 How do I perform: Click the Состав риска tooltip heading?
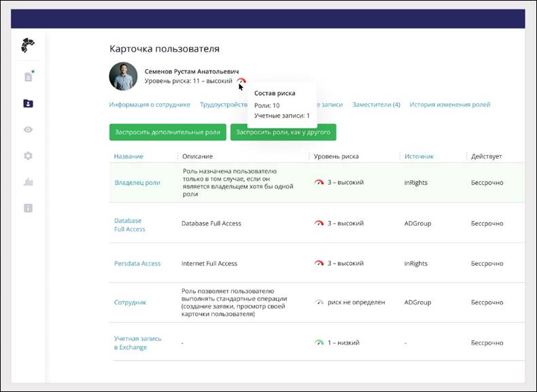point(275,93)
